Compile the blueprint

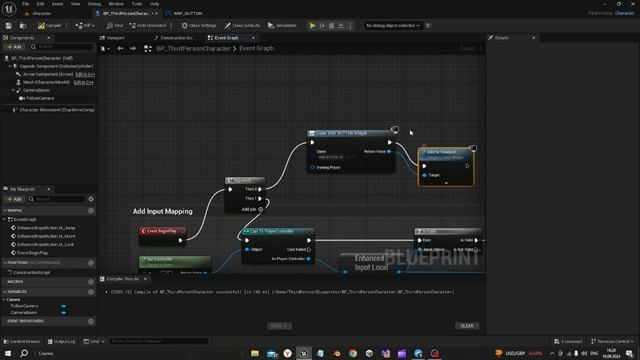coord(50,26)
